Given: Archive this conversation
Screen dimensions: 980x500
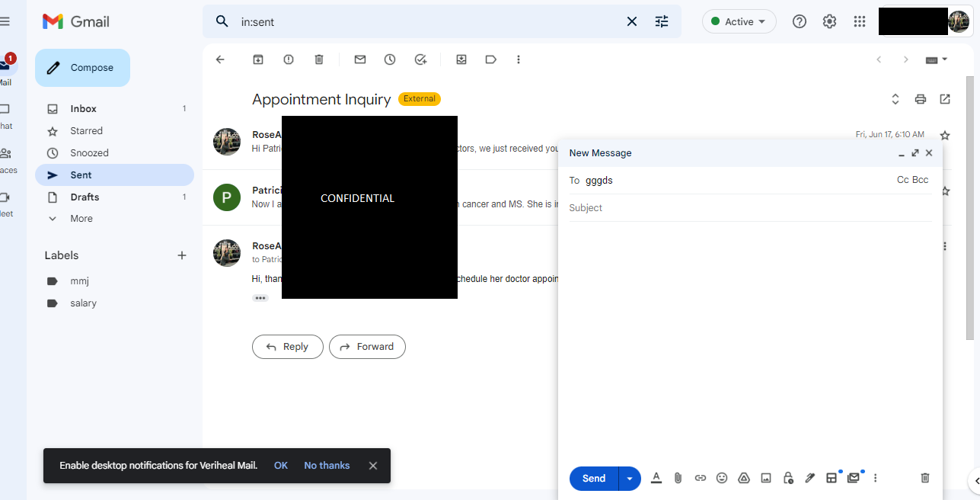Looking at the screenshot, I should tap(258, 59).
